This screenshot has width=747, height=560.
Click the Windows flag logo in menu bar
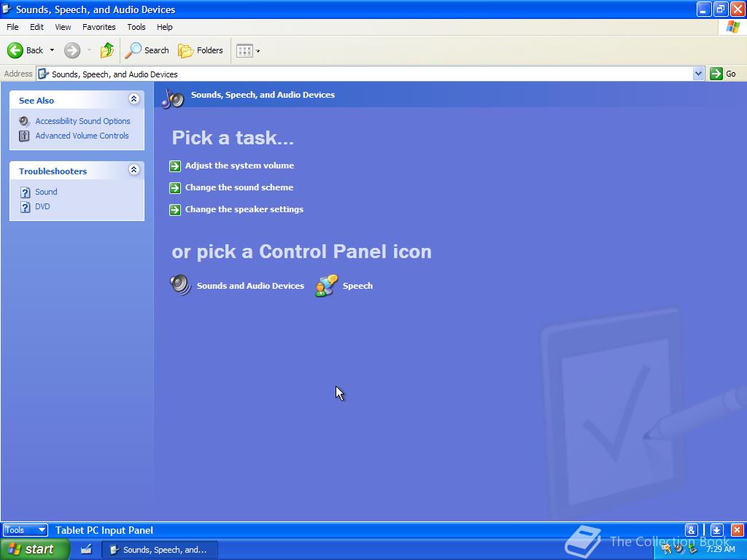click(x=733, y=27)
